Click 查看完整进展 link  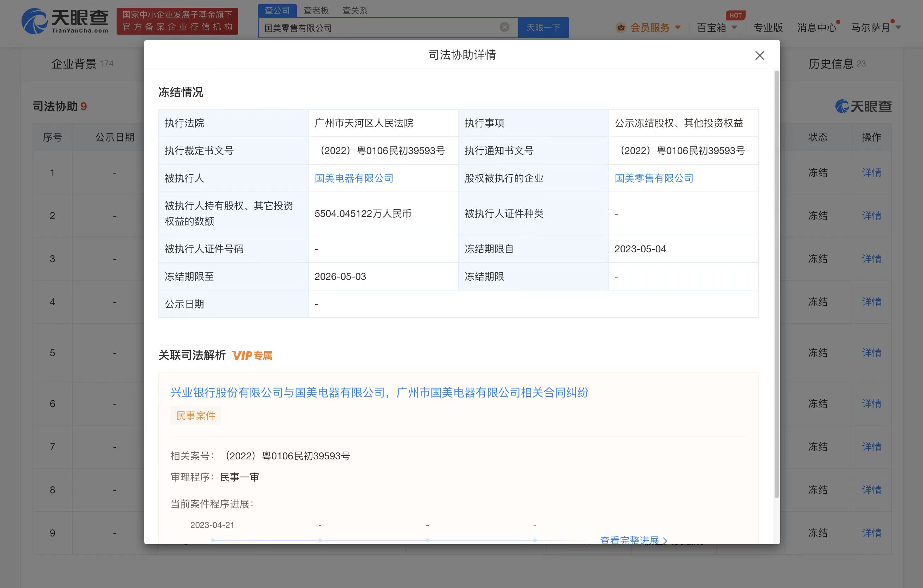629,540
